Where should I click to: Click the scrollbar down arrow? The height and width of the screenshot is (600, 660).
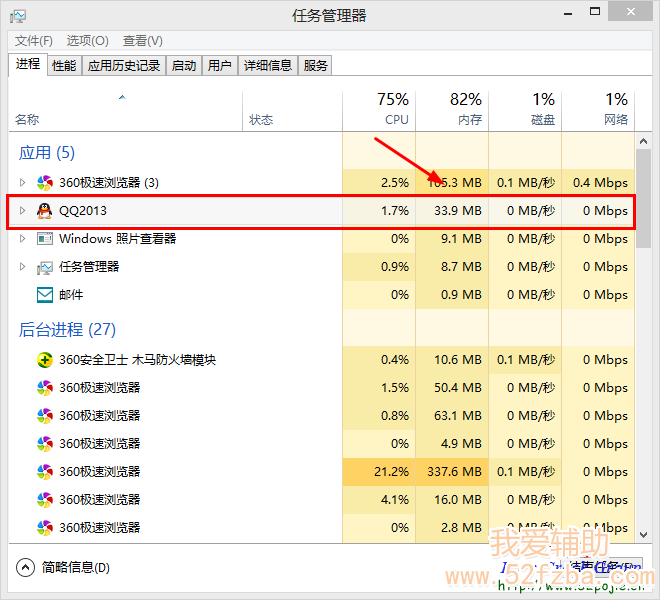(643, 535)
